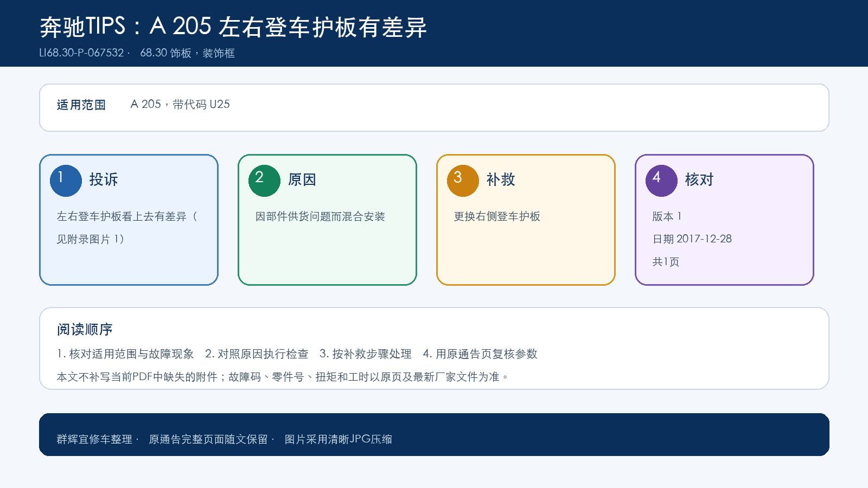Click the 核对 card heading
This screenshot has width=868, height=488.
pos(699,179)
